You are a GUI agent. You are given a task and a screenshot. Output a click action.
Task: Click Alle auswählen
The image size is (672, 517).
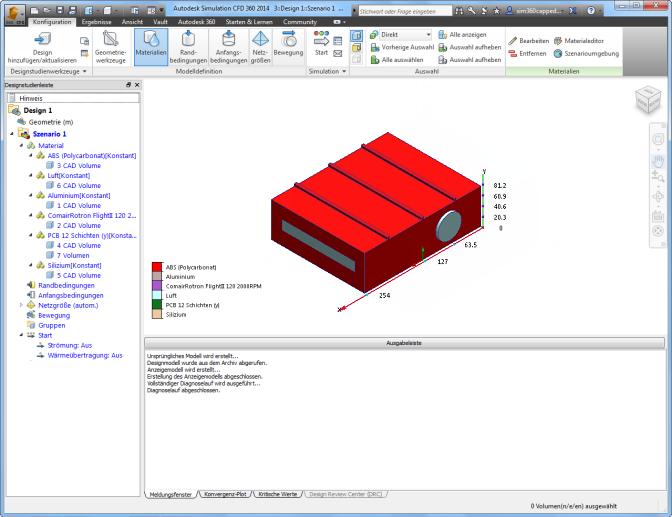tap(396, 60)
